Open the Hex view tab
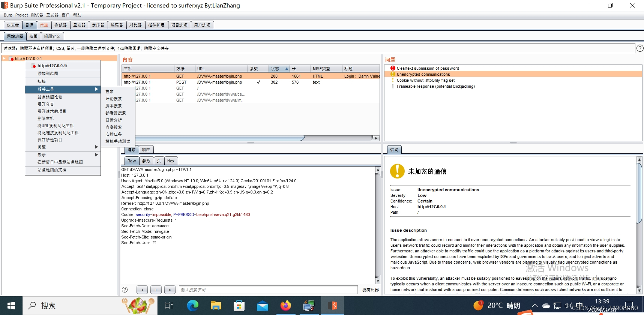644x315 pixels. pos(171,161)
